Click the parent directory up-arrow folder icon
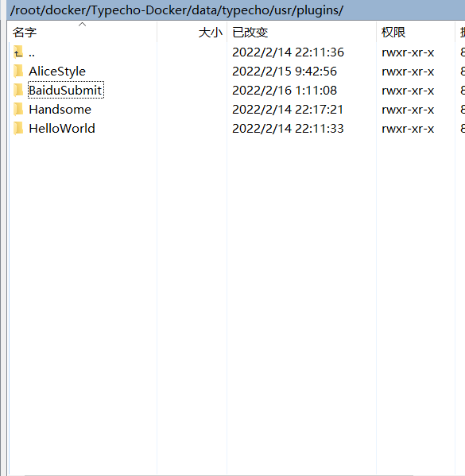 18,52
